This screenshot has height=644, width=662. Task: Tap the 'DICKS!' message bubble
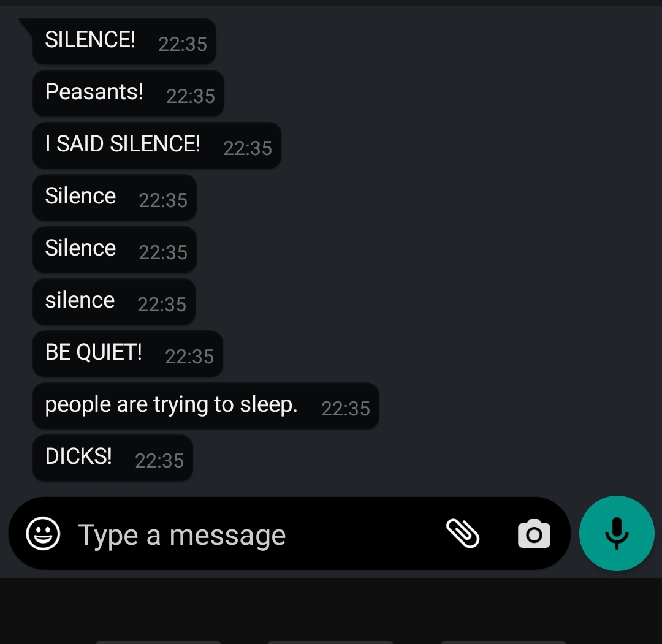click(113, 458)
